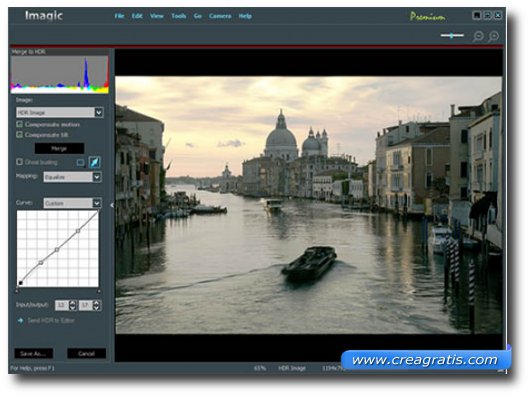Click the Venice canal photo preview
530x397 pixels.
coord(309,205)
